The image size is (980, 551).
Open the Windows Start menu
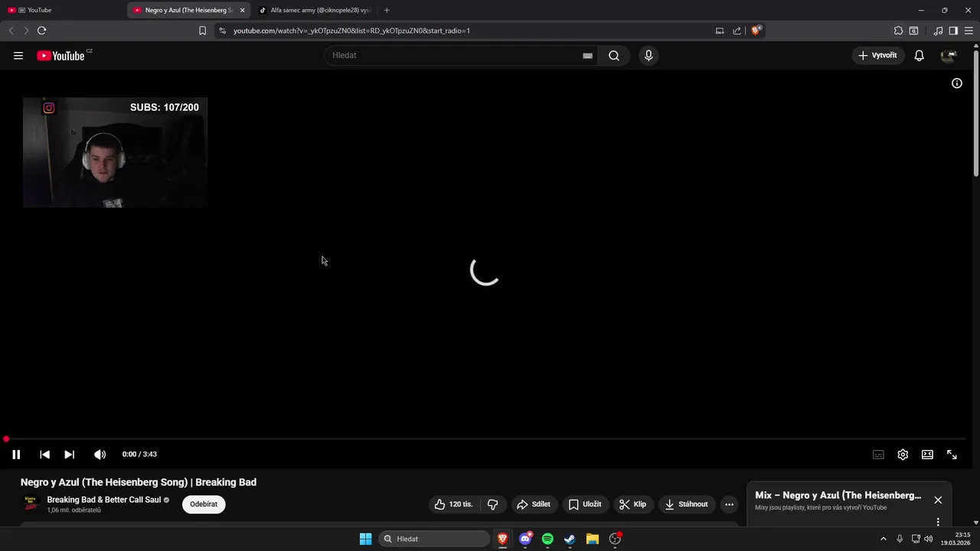[x=366, y=539]
